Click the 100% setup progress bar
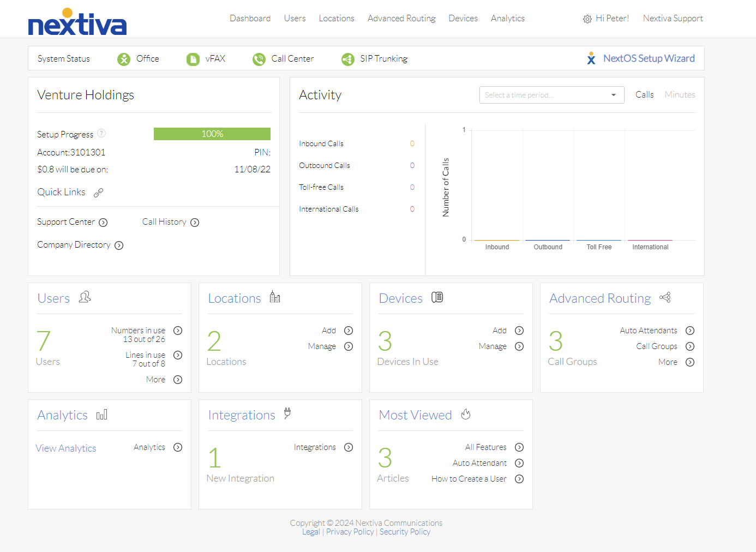 (x=212, y=134)
